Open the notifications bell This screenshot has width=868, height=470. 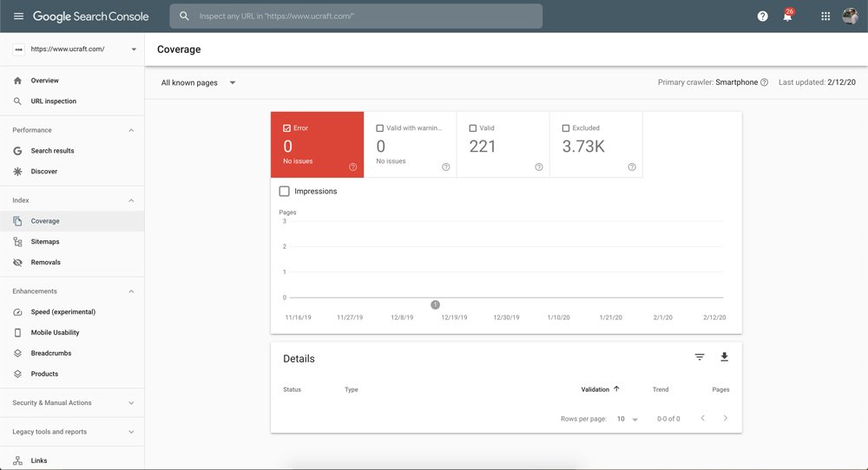788,16
